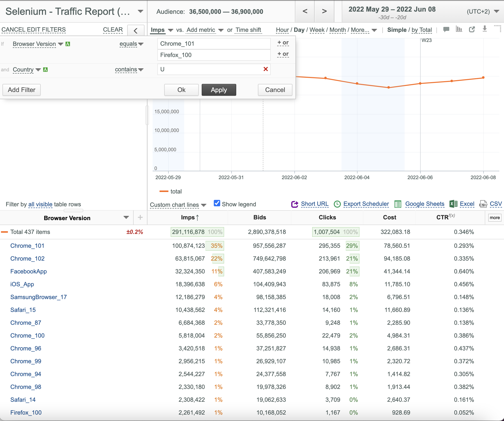The image size is (504, 421).
Task: Open the Chrome_102 row link
Action: [27, 259]
